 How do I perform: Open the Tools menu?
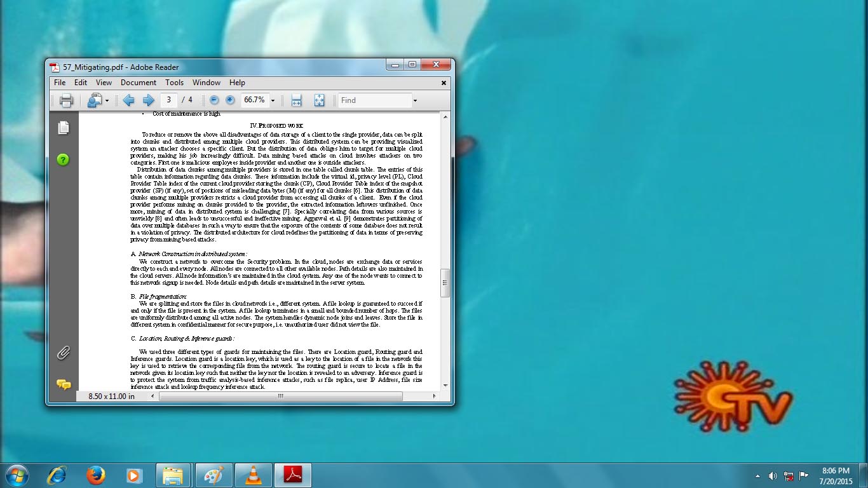pos(174,83)
